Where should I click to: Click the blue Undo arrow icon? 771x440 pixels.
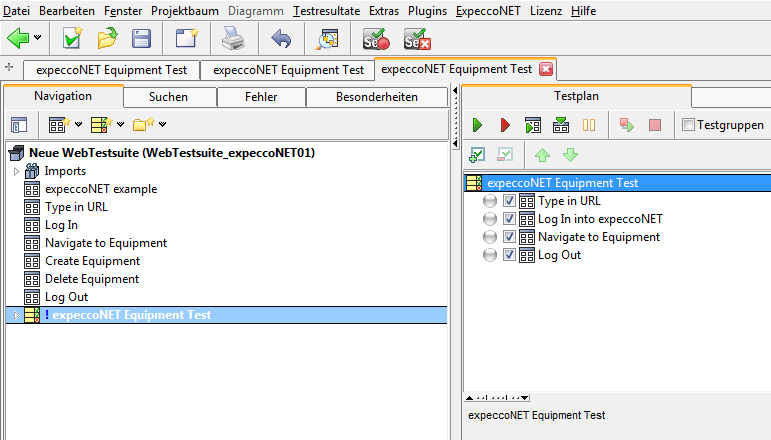tap(281, 39)
